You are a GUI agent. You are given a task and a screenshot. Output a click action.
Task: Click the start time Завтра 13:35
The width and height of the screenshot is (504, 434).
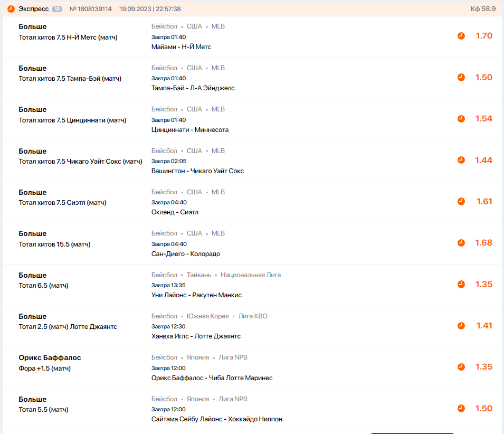click(x=168, y=286)
